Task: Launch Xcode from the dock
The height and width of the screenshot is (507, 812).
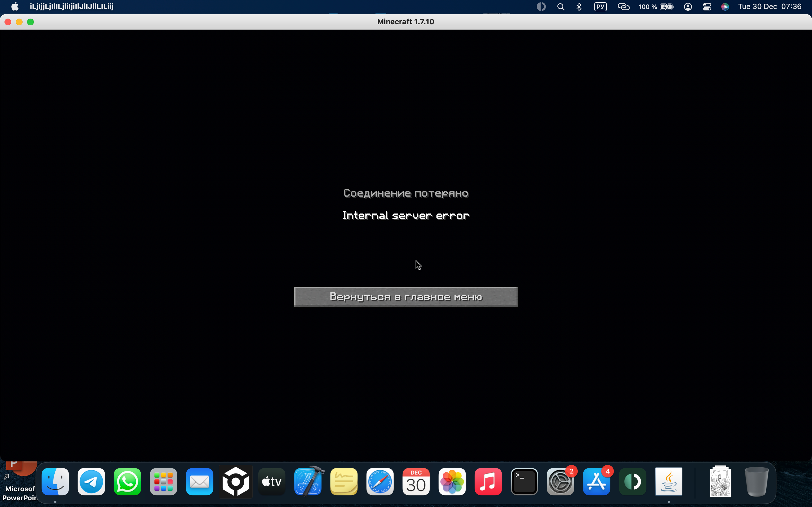Action: pyautogui.click(x=308, y=482)
